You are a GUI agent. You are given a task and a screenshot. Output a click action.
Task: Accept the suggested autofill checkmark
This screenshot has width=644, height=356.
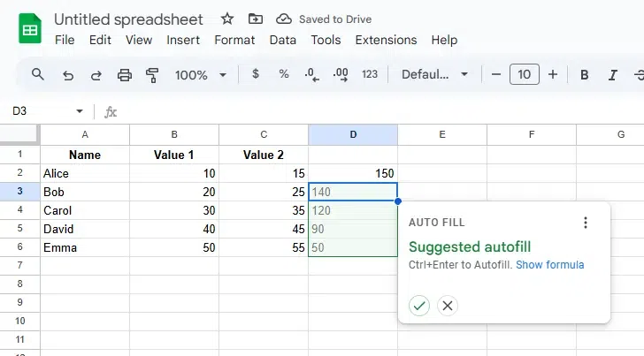click(x=419, y=306)
